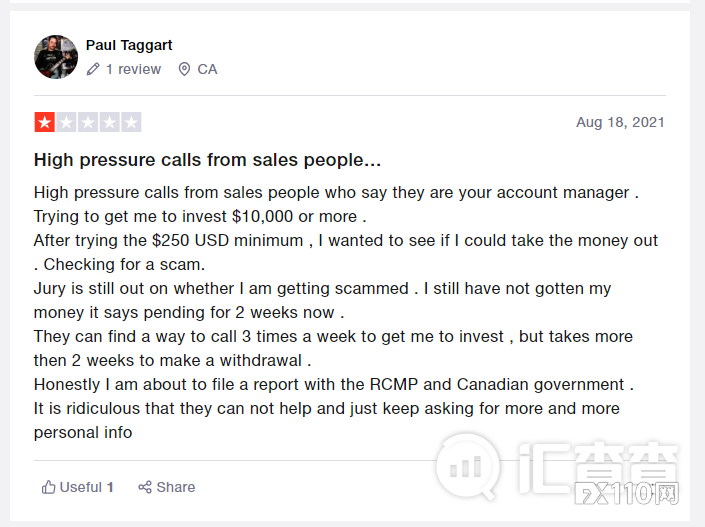
Task: Click the location pin icon
Action: coord(184,69)
